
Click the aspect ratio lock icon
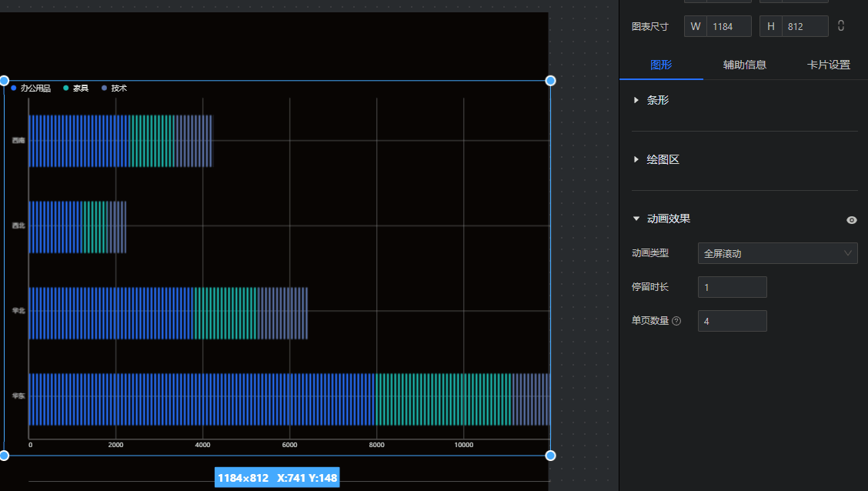pos(841,26)
